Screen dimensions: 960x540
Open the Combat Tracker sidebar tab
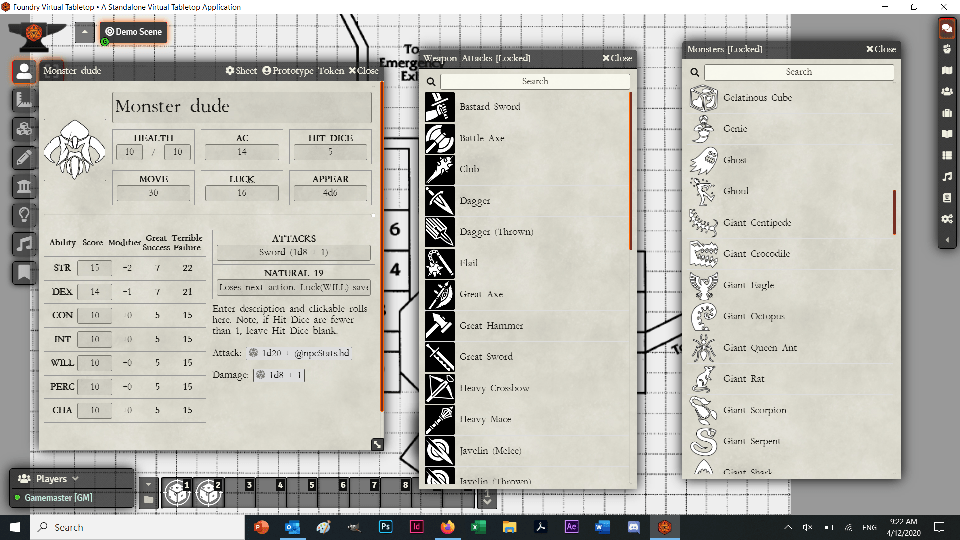946,49
